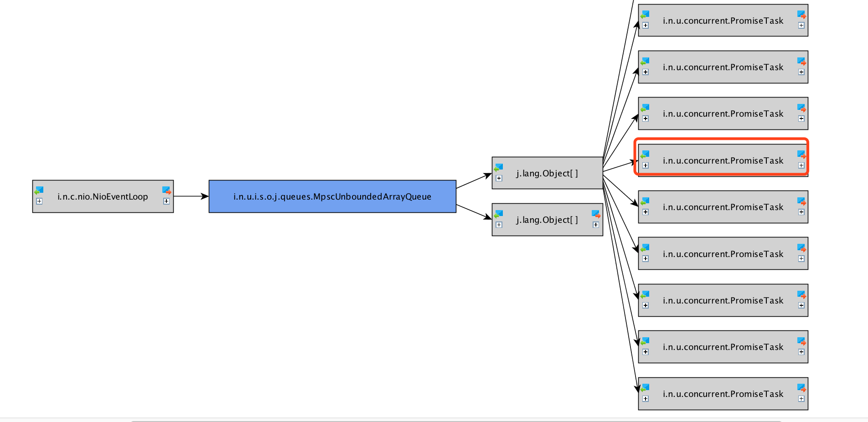Click outgoing references icon on red-outlined PromiseTask
Viewport: 868px width, 422px height.
pos(801,154)
